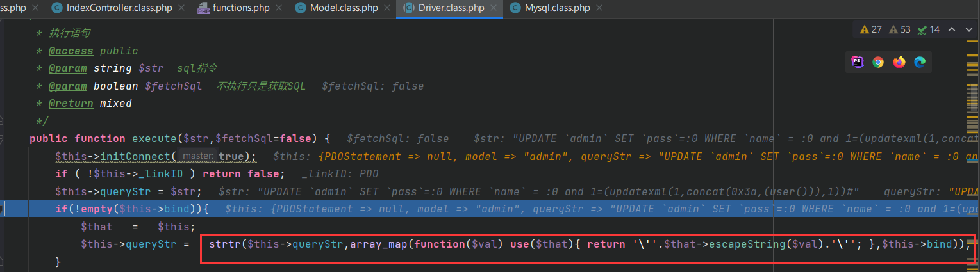Open file in Chrome browser icon
The image size is (980, 272).
click(878, 61)
